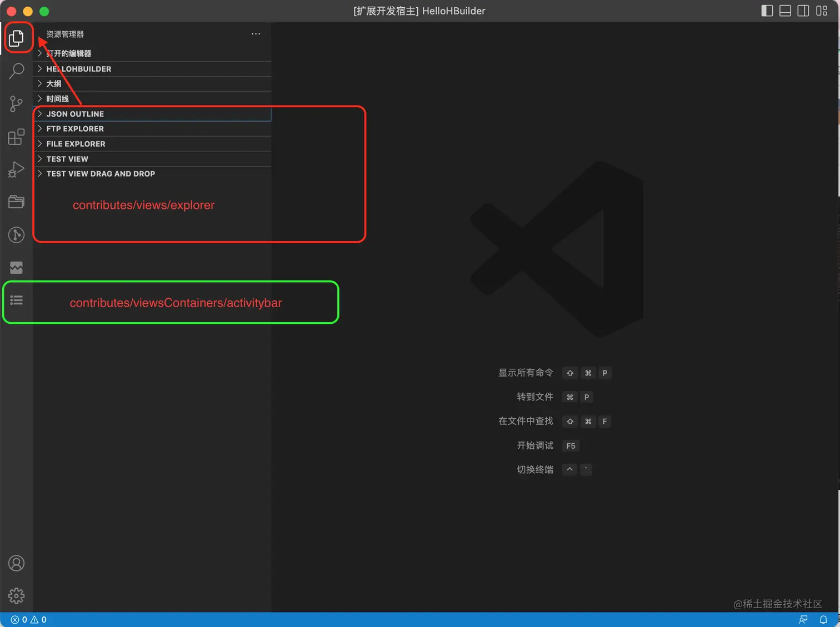Open the Explorer view in the activity bar
Image resolution: width=840 pixels, height=627 pixels.
(x=17, y=38)
